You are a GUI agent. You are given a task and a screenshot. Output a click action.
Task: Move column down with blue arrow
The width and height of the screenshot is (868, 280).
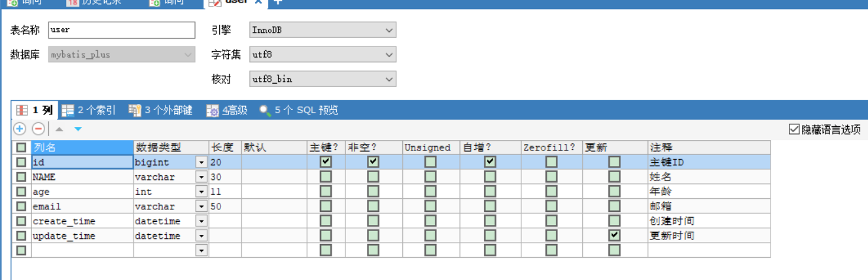[x=78, y=129]
